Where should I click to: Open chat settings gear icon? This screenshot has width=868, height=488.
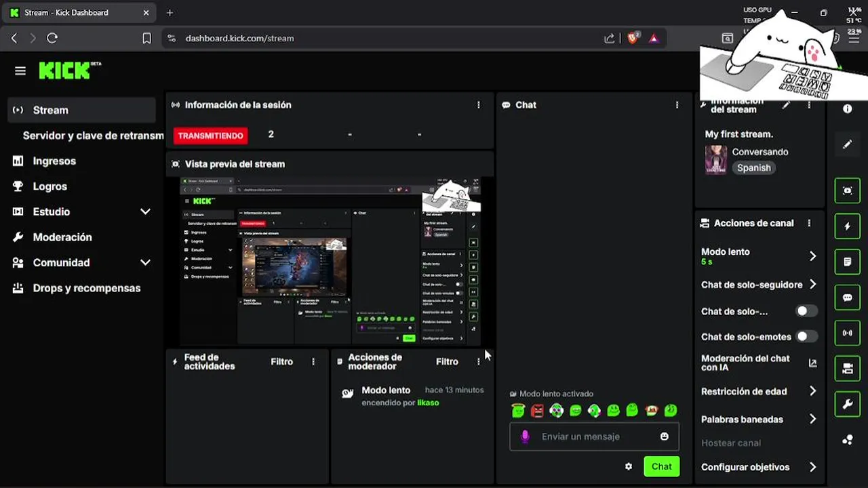point(629,466)
